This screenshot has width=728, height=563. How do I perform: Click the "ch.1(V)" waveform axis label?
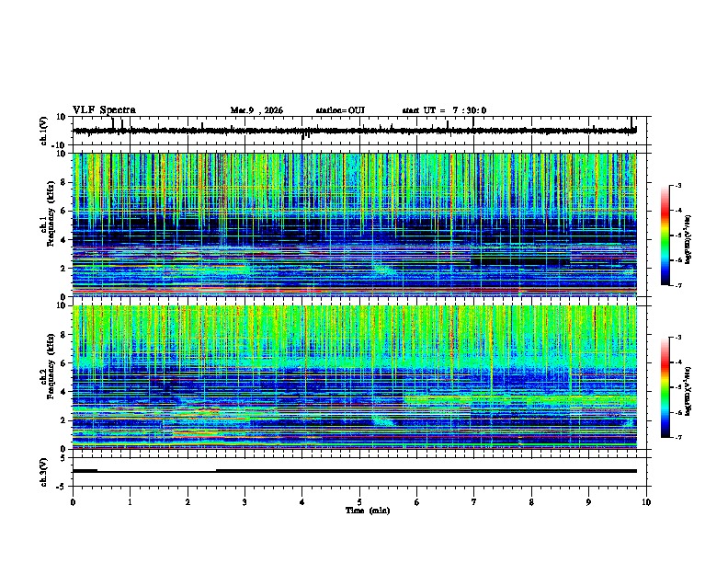click(x=44, y=131)
